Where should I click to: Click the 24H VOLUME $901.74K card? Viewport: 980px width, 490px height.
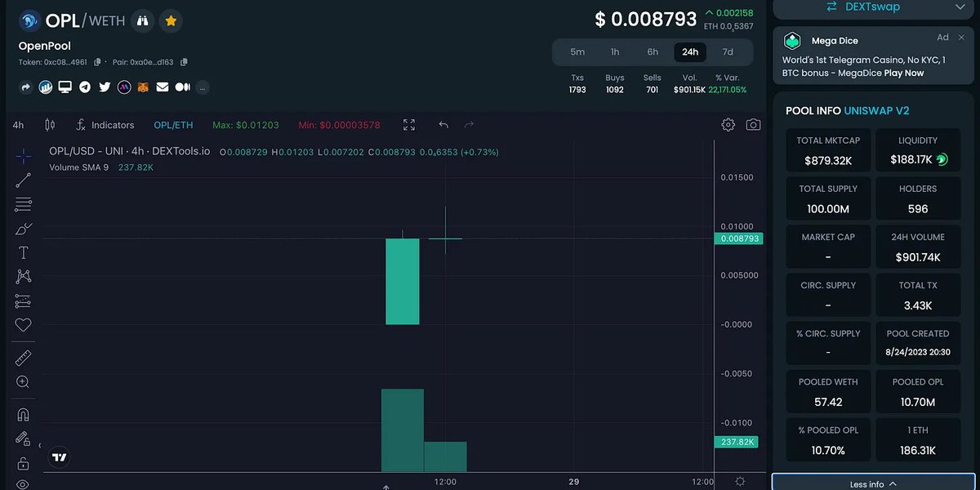click(x=918, y=247)
